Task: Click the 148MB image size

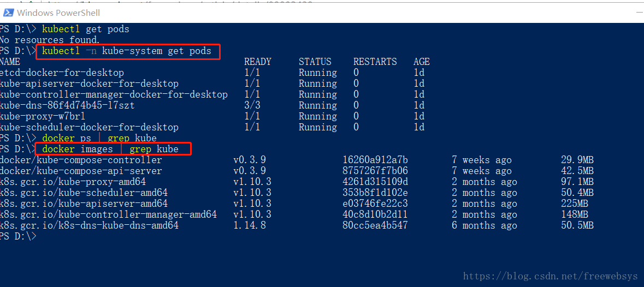Action: tap(575, 214)
